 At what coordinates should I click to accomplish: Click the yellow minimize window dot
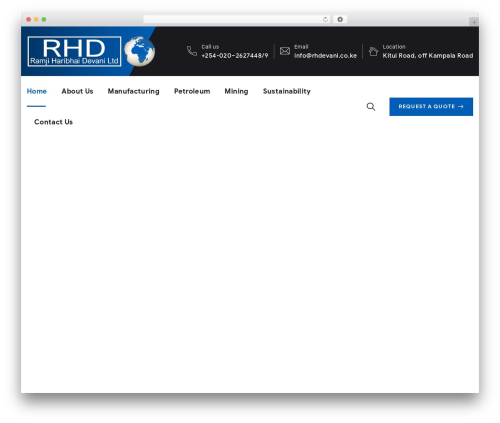click(x=36, y=20)
